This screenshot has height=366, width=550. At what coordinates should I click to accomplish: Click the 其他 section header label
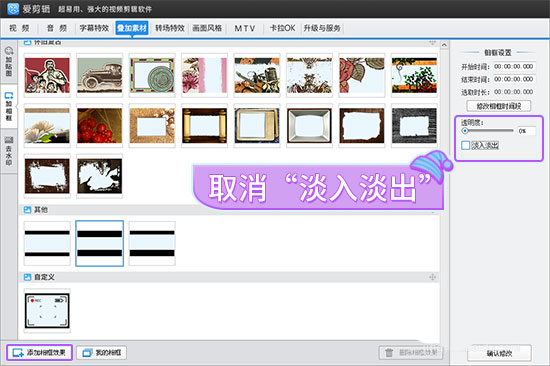point(41,210)
